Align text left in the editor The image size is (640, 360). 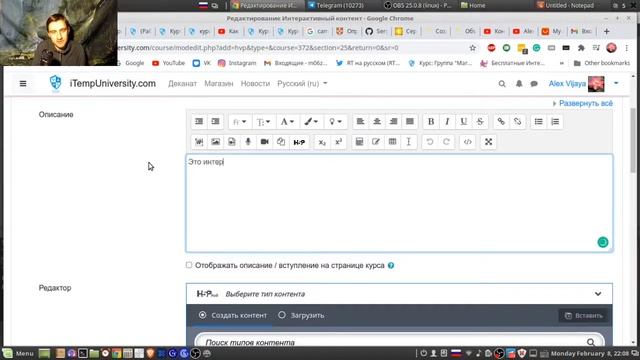point(360,122)
